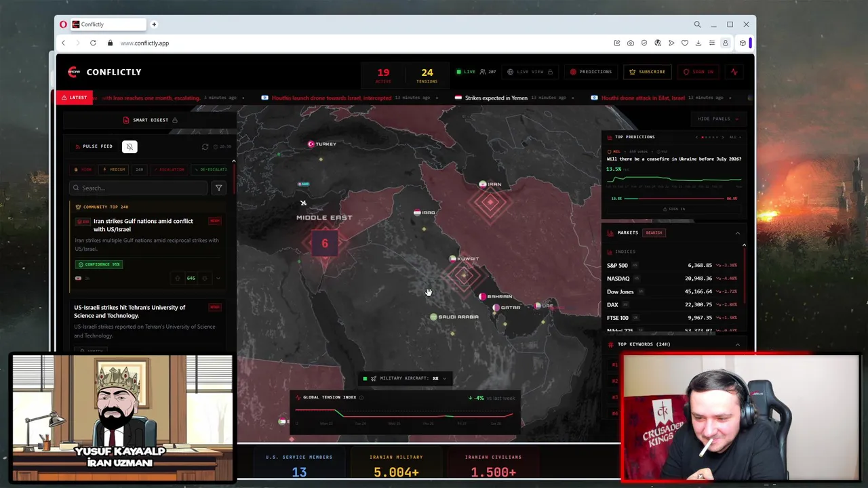The width and height of the screenshot is (868, 488).
Task: Open the extensions cube icon
Action: (x=743, y=43)
